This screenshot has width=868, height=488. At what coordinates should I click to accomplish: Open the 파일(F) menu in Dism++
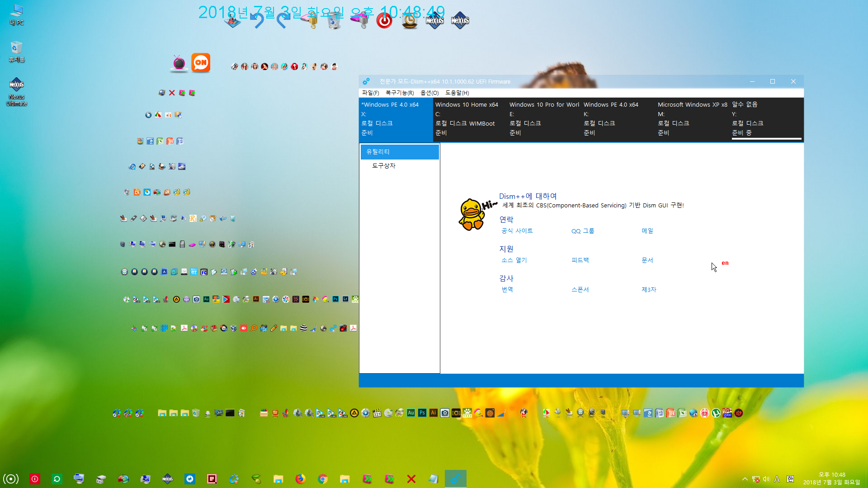click(x=370, y=93)
